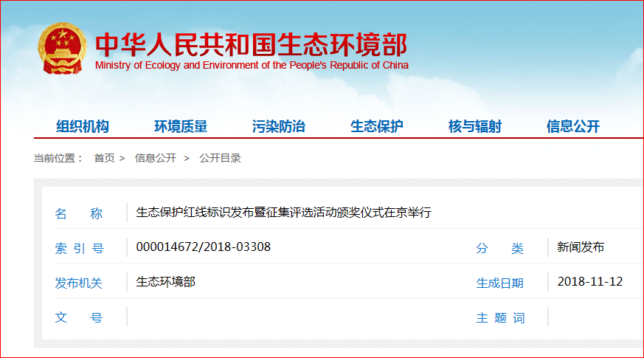Click the 信息公开 breadcrumb link
Image resolution: width=644 pixels, height=358 pixels.
tap(155, 158)
